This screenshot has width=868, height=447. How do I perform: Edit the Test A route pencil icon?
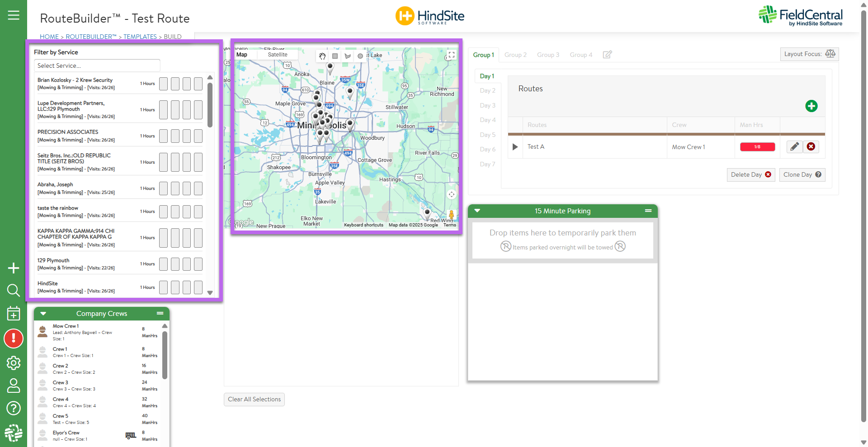click(794, 147)
